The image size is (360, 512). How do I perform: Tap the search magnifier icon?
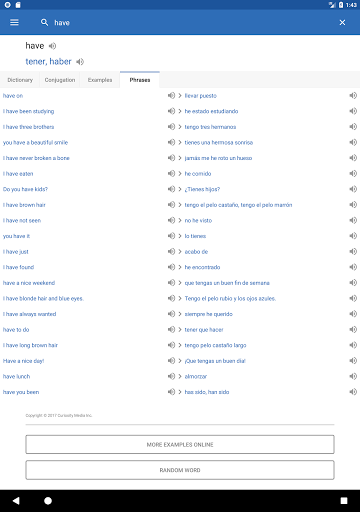coord(44,22)
